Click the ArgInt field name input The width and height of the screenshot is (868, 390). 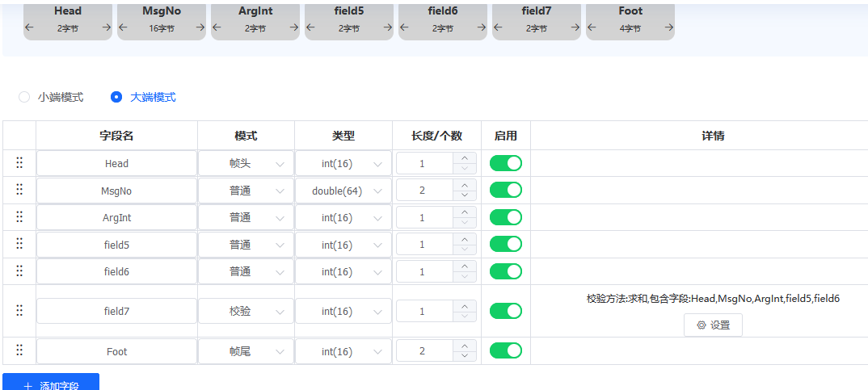116,218
